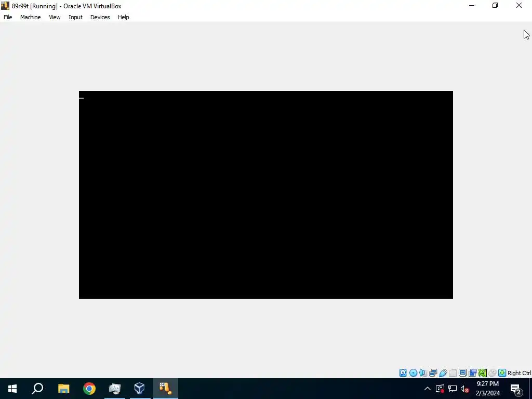Open the clock showing 9:27 PM
The height and width of the screenshot is (399, 532).
click(x=487, y=389)
